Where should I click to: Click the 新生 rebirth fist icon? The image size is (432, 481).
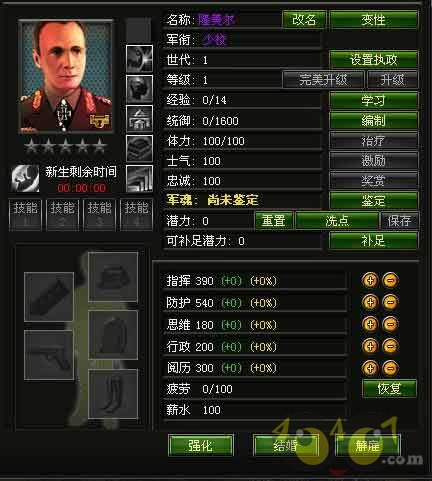[25, 179]
